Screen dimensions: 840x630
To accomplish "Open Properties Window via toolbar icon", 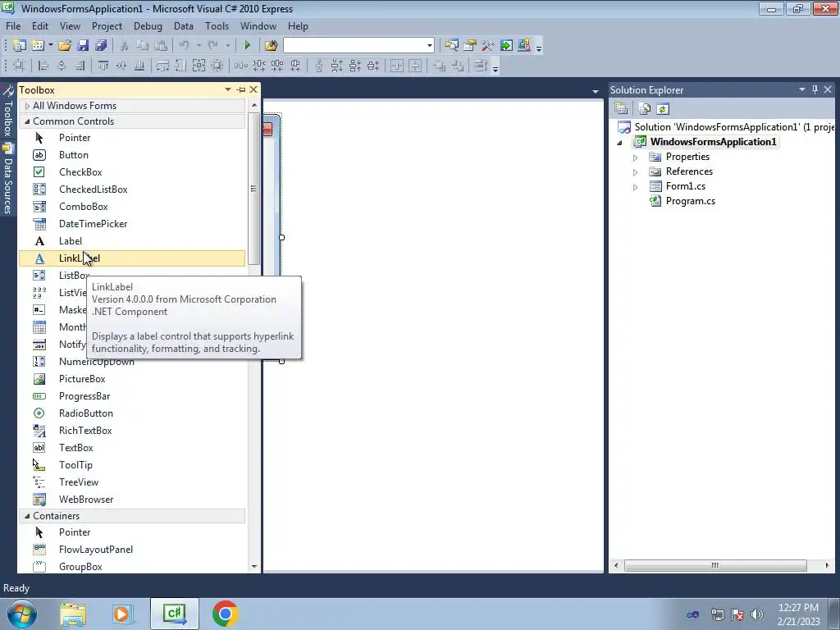I will coord(470,46).
